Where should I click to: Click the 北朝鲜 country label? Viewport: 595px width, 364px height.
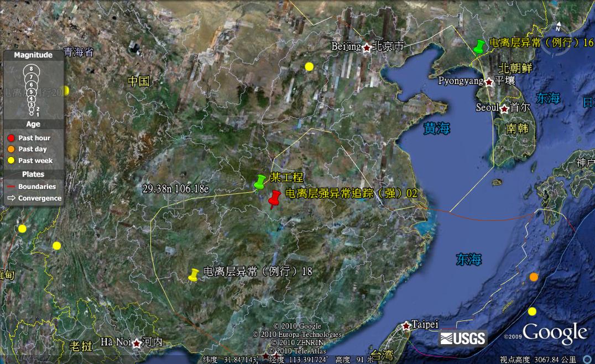coord(515,68)
